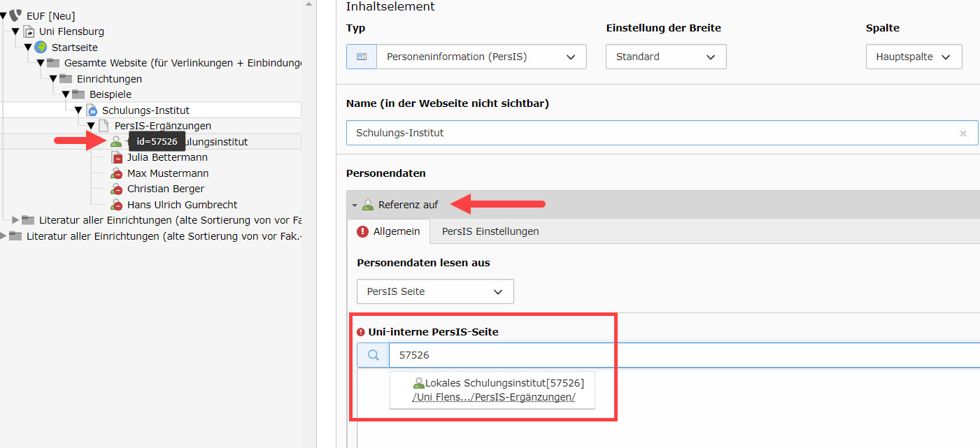Click the folder icon next to Einrichtungen
980x448 pixels.
[66, 79]
